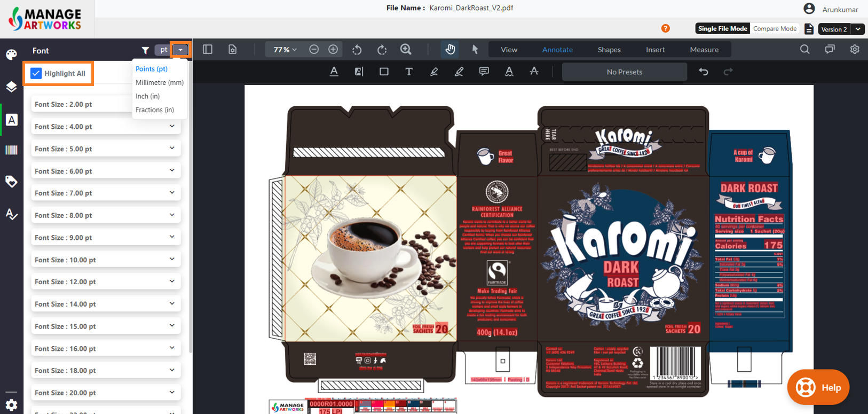
Task: Open sidebar settings gear at bottom left
Action: [11, 405]
